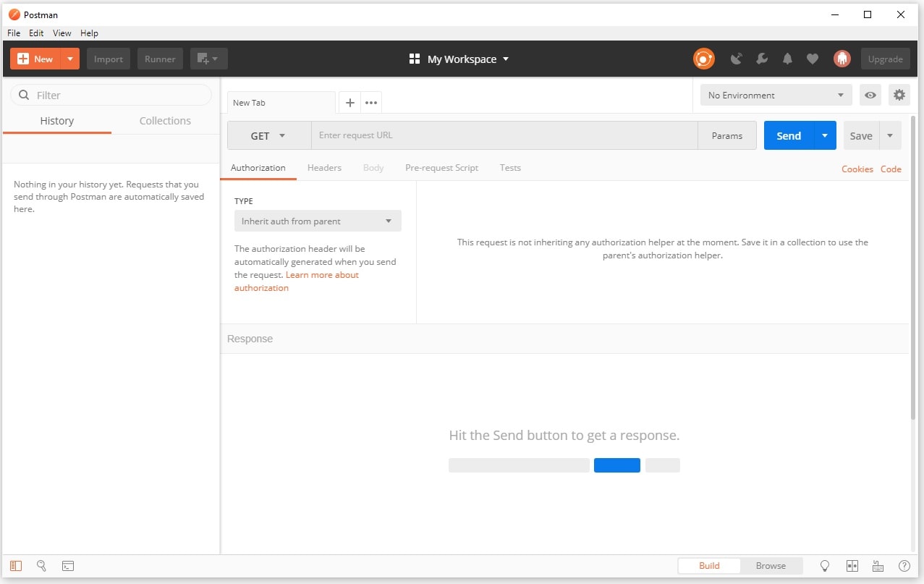Open settings wrench icon in header
Viewport: 924px width, 584px height.
point(762,59)
